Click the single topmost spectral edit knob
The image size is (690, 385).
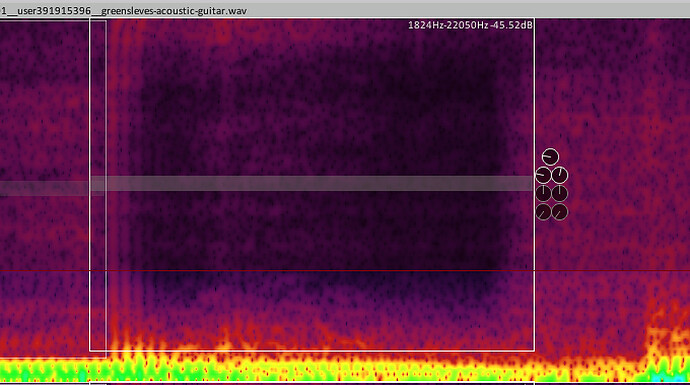tap(550, 157)
